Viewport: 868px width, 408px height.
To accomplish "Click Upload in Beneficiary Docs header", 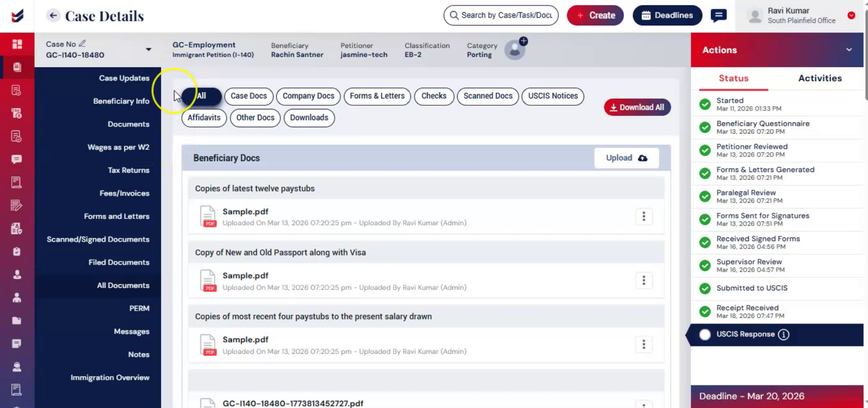I will click(626, 158).
